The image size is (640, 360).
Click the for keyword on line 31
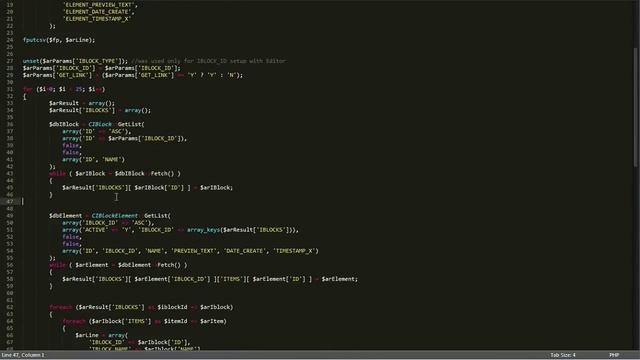pyautogui.click(x=28, y=89)
